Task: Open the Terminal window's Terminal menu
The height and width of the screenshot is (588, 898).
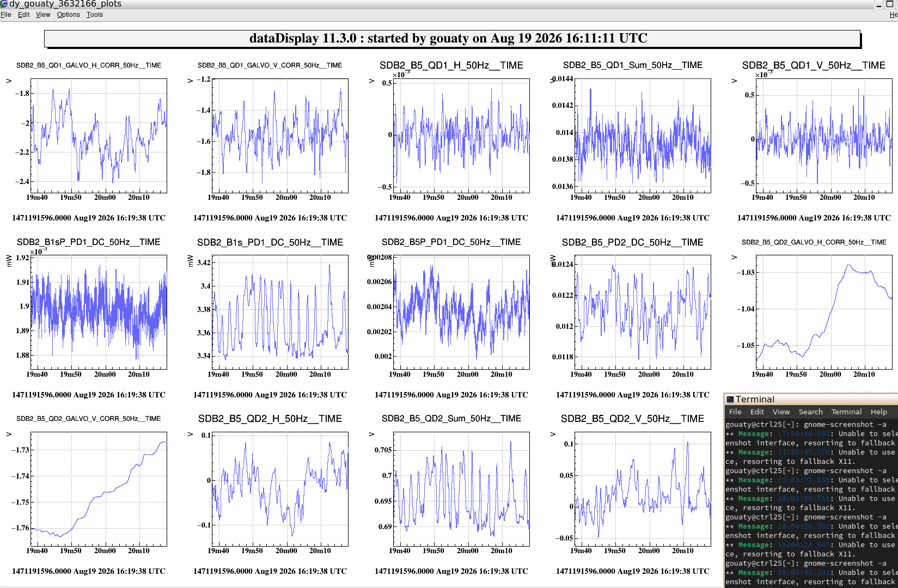Action: 846,412
